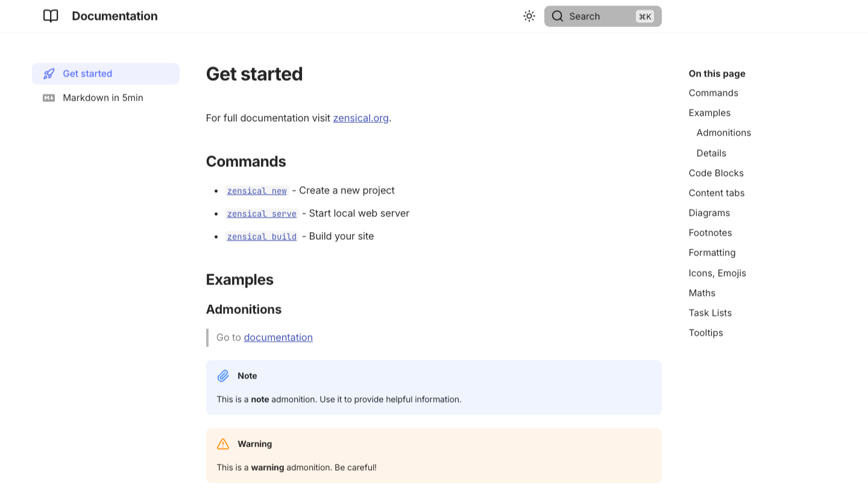The image size is (868, 490).
Task: Click the book logo icon
Action: (51, 16)
